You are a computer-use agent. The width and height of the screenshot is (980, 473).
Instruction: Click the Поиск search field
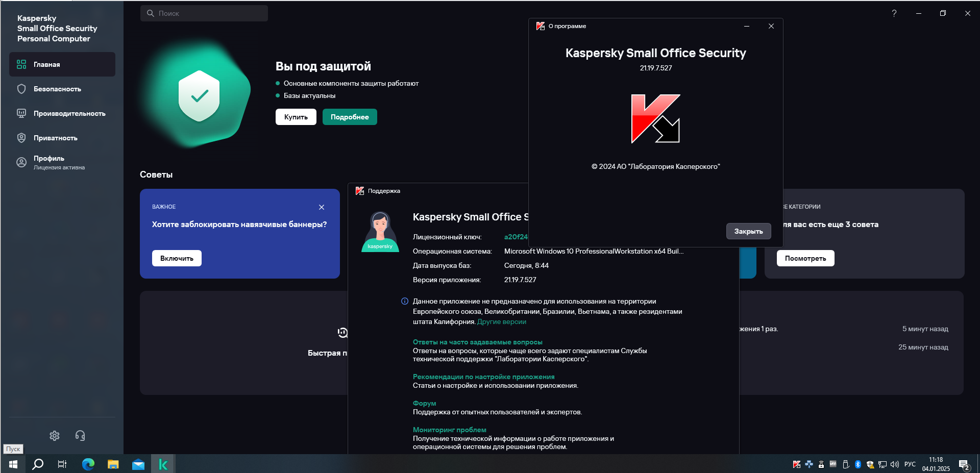click(x=204, y=13)
